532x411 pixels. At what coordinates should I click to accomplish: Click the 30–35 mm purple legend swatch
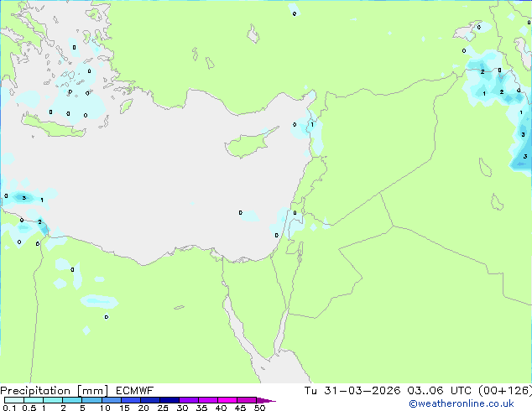[189, 400]
